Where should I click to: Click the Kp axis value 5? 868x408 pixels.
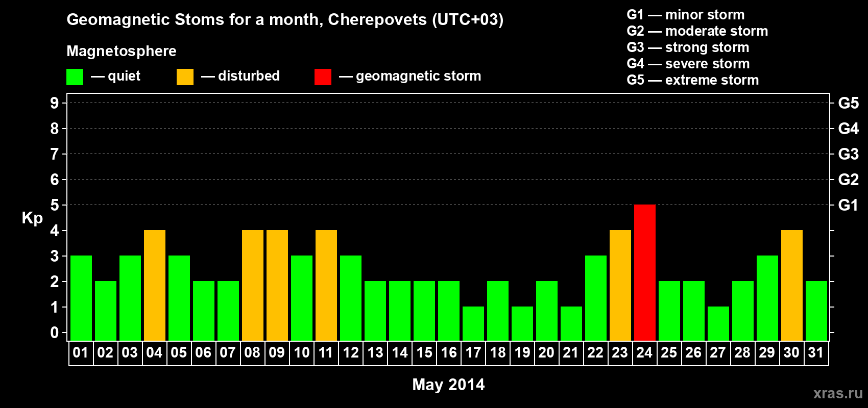pyautogui.click(x=55, y=205)
